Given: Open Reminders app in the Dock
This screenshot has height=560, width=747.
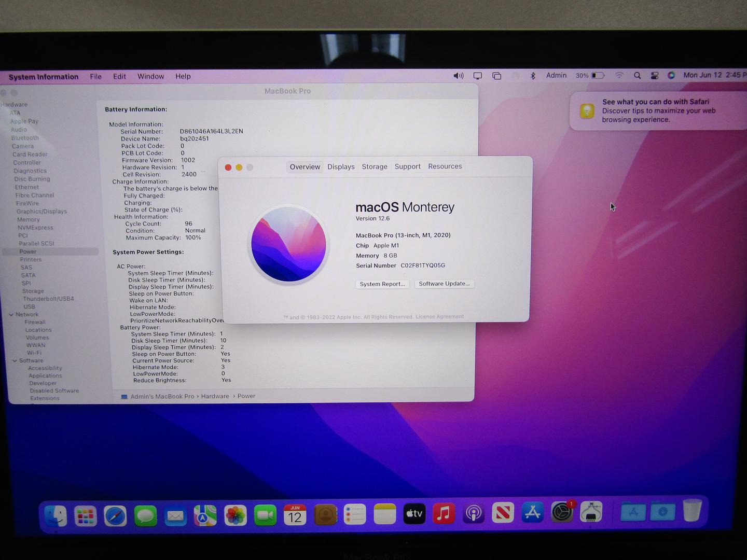Looking at the screenshot, I should click(355, 515).
